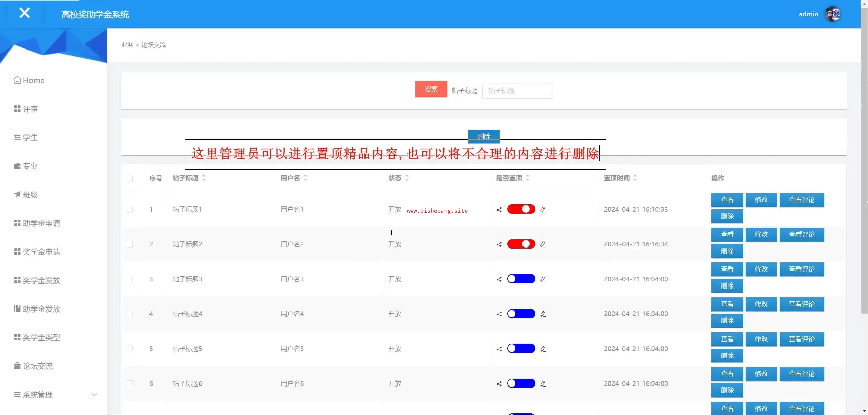Click the pencil edit icon in row 6

tap(543, 384)
